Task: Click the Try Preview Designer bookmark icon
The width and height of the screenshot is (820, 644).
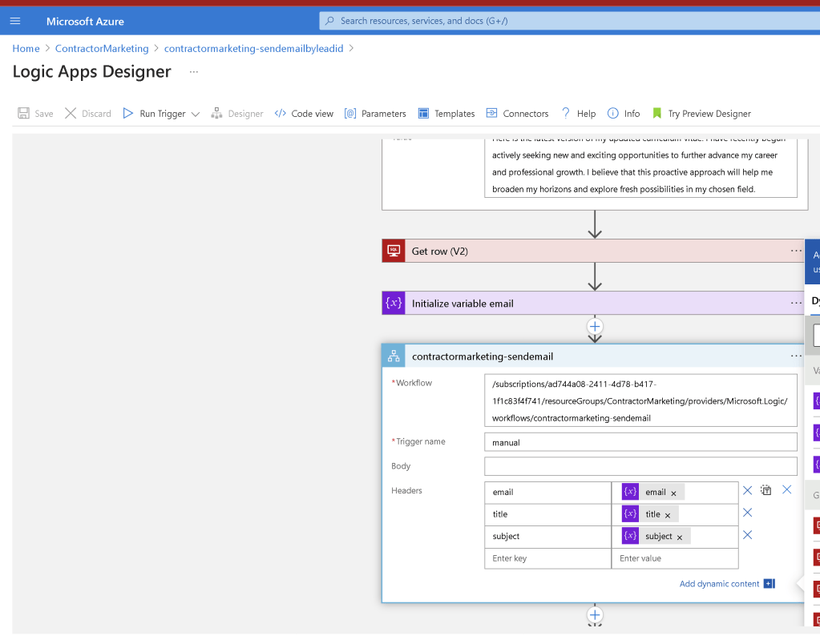Action: click(657, 114)
